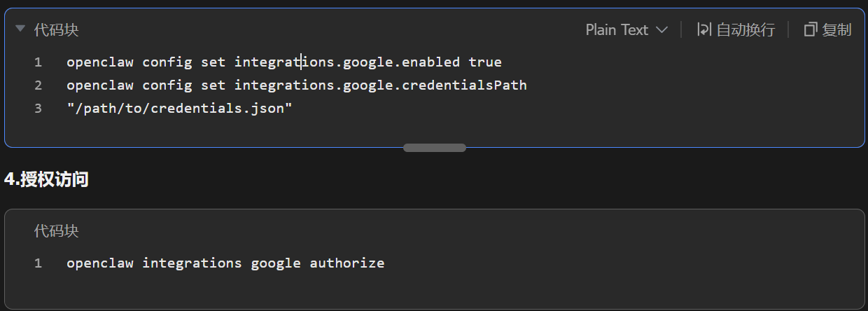Click the auto-wrap (自动换行) icon
The image size is (868, 311).
tap(703, 29)
